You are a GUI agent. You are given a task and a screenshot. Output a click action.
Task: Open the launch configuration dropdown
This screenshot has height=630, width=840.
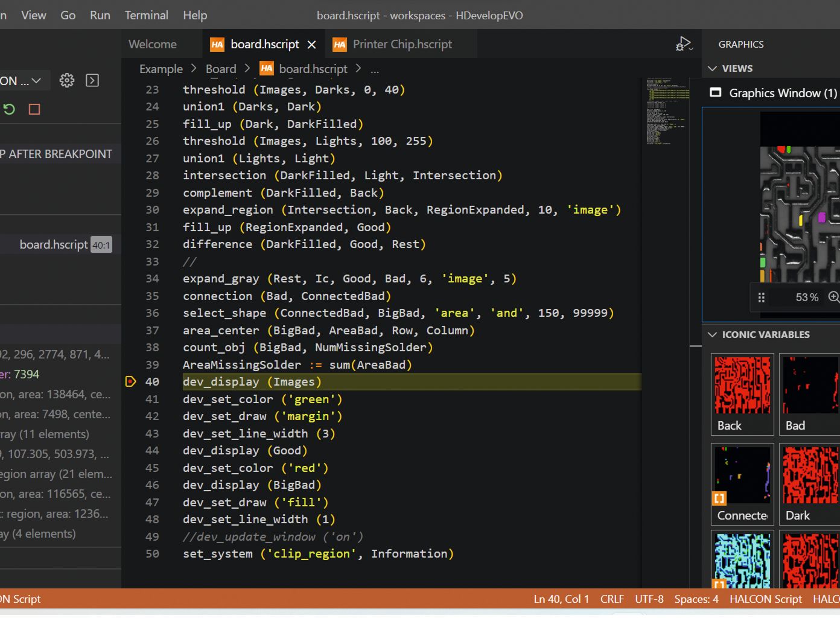[x=22, y=80]
